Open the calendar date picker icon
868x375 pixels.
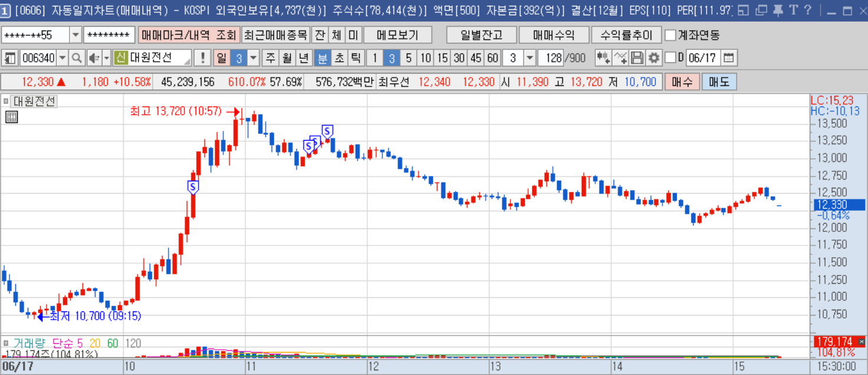click(x=729, y=58)
